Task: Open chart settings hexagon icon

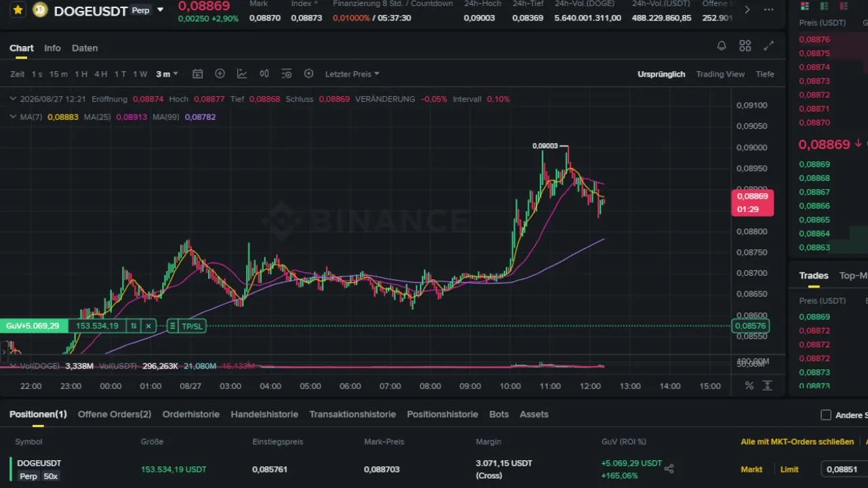Action: (309, 74)
